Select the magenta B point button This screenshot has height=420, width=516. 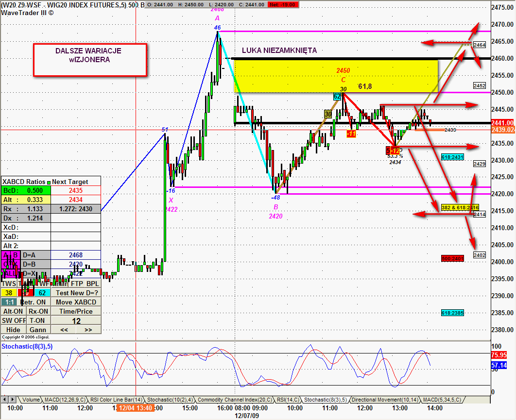15,255
